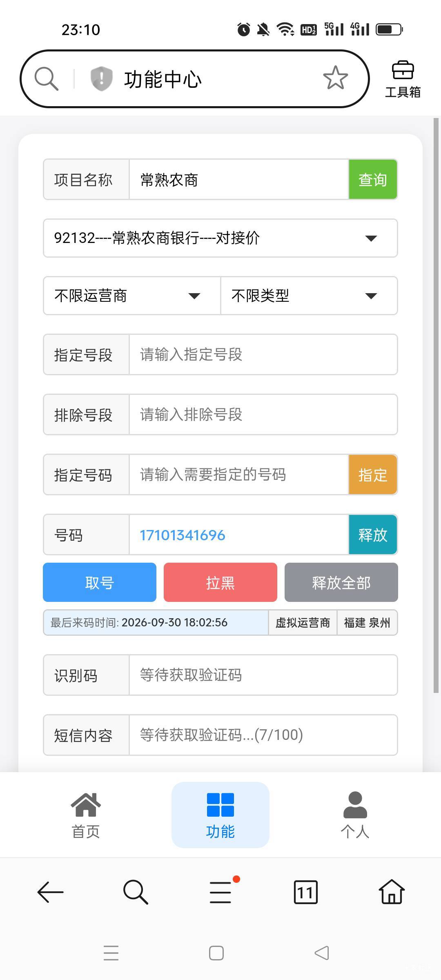Tap the battery status icon
Screen dimensions: 441x980
(390, 29)
